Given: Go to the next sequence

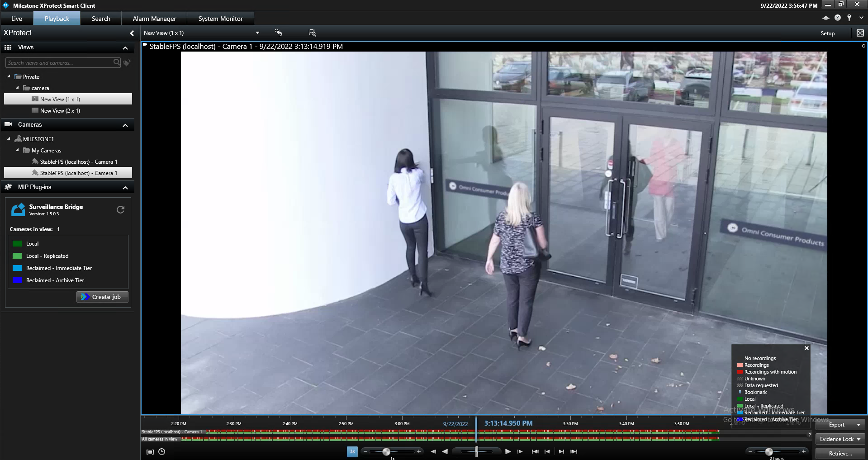Looking at the screenshot, I should pyautogui.click(x=561, y=451).
